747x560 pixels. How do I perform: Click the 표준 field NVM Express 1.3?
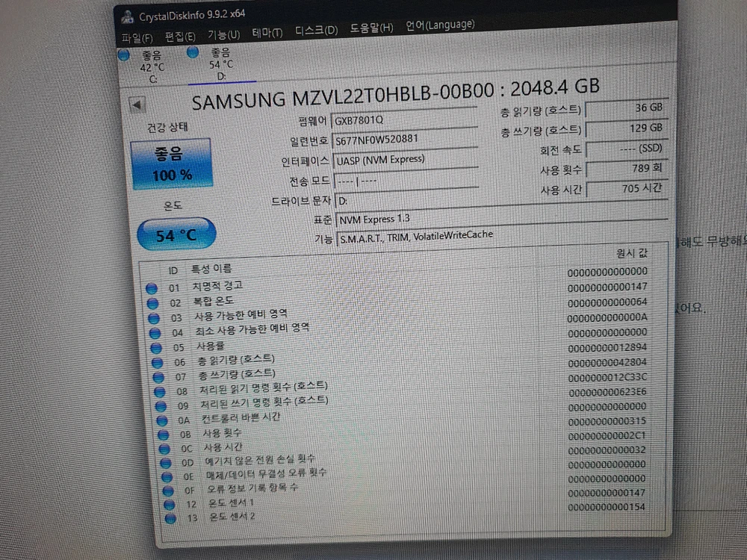(x=502, y=217)
